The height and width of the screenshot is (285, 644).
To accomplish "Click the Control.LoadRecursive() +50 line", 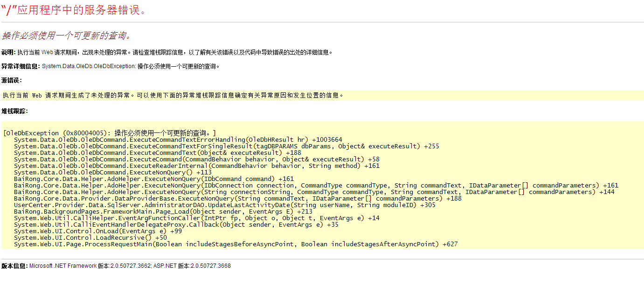I will click(x=90, y=237).
